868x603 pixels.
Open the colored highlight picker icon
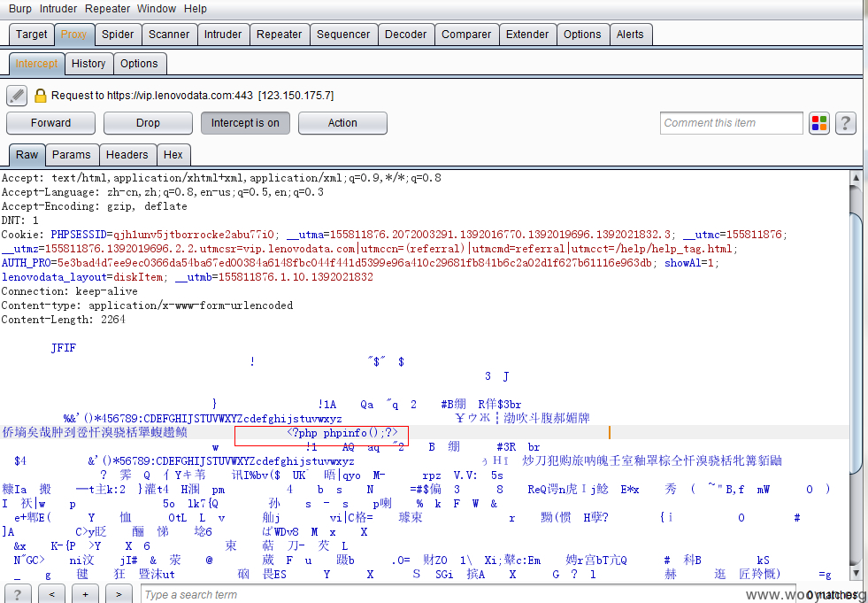click(x=818, y=123)
